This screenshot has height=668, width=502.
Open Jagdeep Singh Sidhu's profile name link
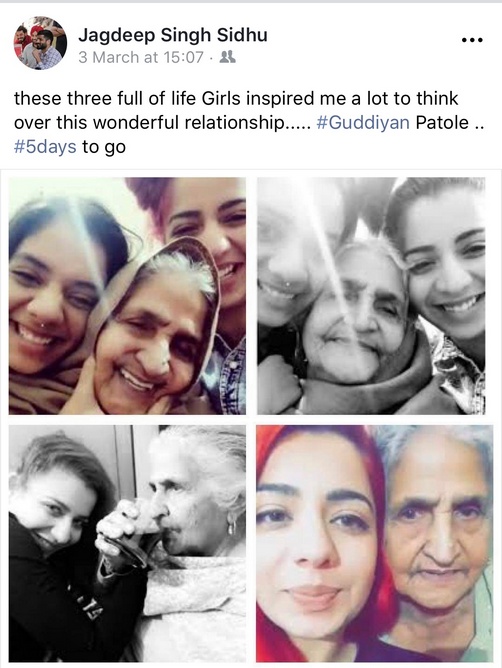[x=173, y=35]
